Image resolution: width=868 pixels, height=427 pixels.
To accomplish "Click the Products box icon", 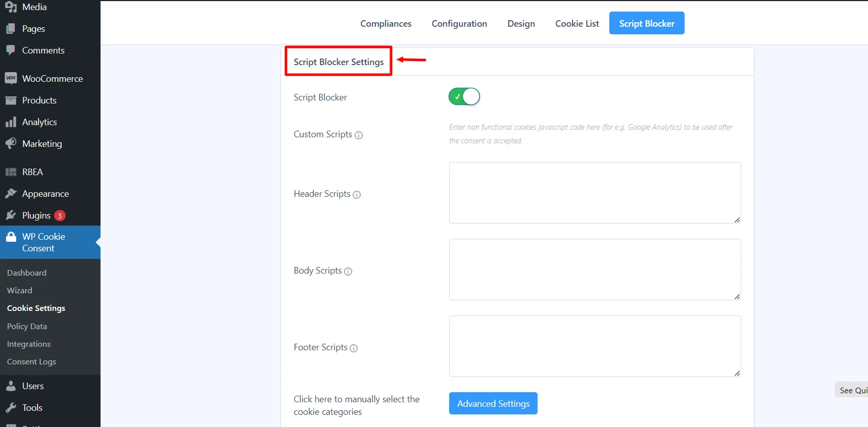I will point(11,100).
